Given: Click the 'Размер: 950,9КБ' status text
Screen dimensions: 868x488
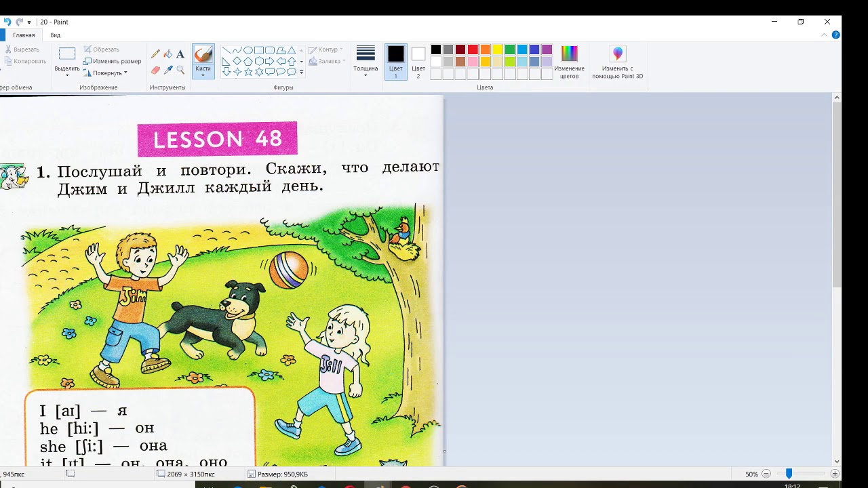Looking at the screenshot, I should (282, 474).
